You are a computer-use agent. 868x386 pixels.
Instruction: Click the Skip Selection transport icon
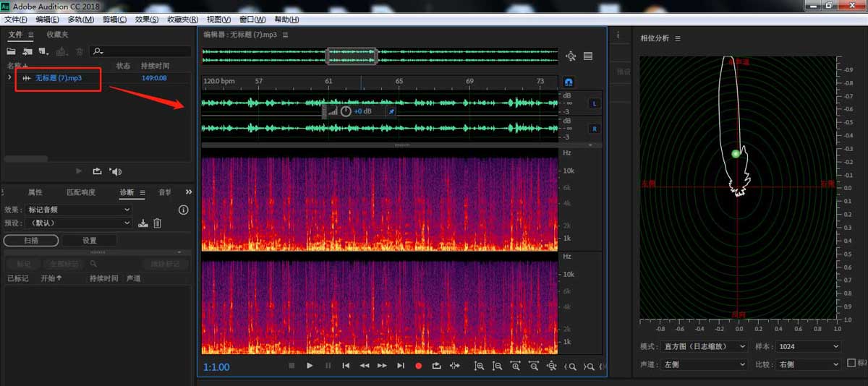point(454,366)
